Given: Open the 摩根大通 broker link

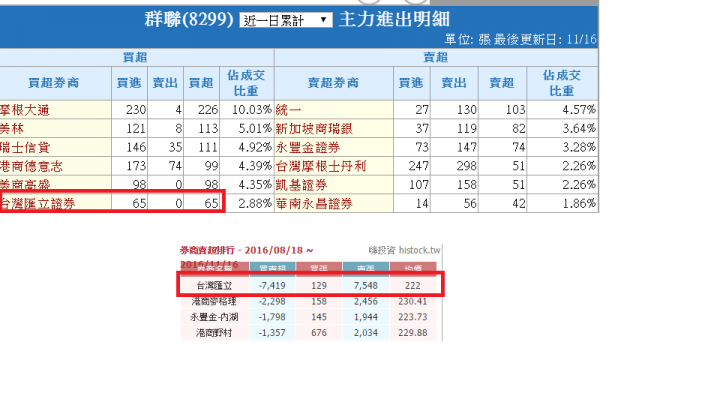Looking at the screenshot, I should (25, 110).
